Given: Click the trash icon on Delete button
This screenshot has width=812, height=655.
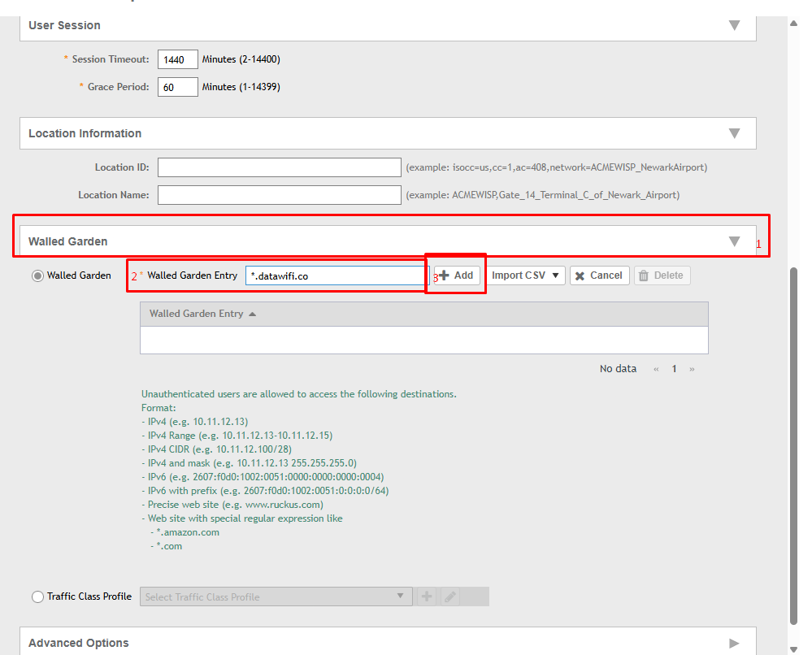Looking at the screenshot, I should click(643, 275).
